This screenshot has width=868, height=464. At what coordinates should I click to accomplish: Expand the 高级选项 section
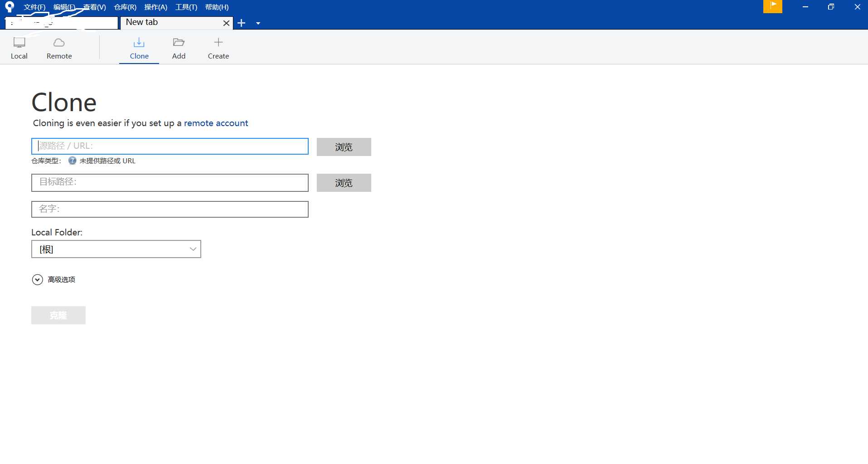53,279
